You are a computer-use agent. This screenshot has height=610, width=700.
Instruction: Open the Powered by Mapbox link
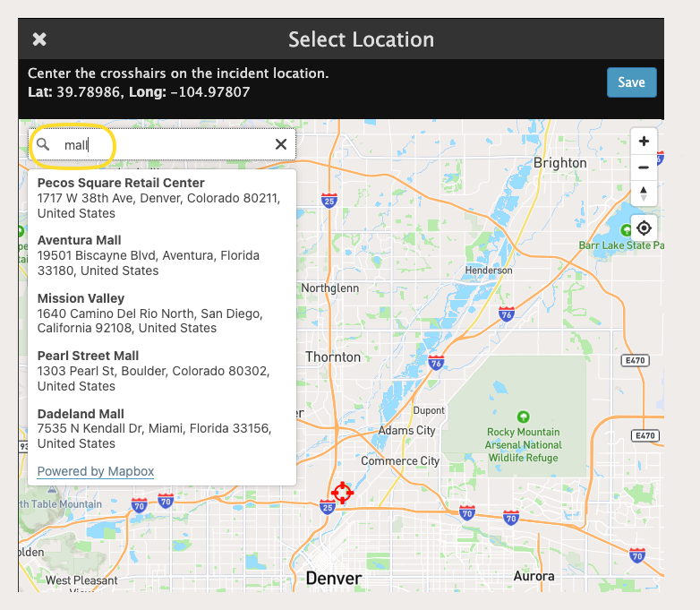click(x=96, y=471)
